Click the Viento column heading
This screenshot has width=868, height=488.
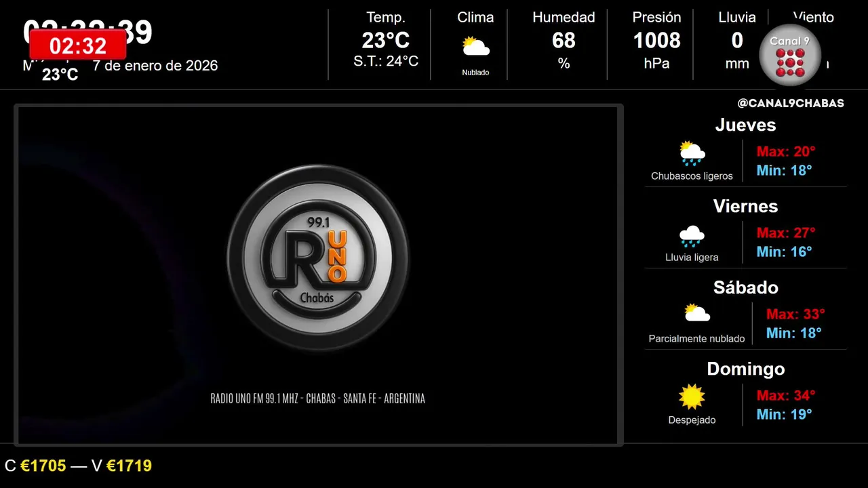[x=813, y=17]
